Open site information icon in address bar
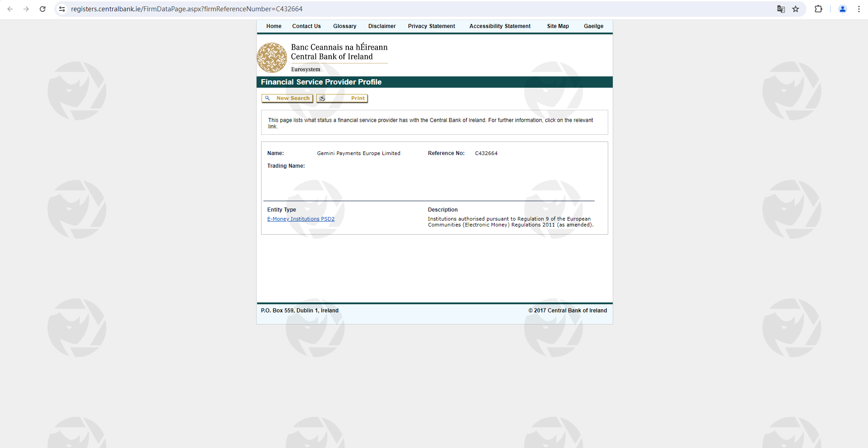This screenshot has height=448, width=868. tap(62, 9)
